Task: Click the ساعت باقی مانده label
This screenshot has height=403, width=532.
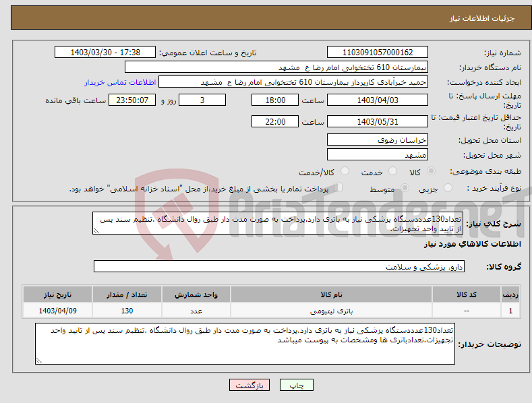Action: 76,101
